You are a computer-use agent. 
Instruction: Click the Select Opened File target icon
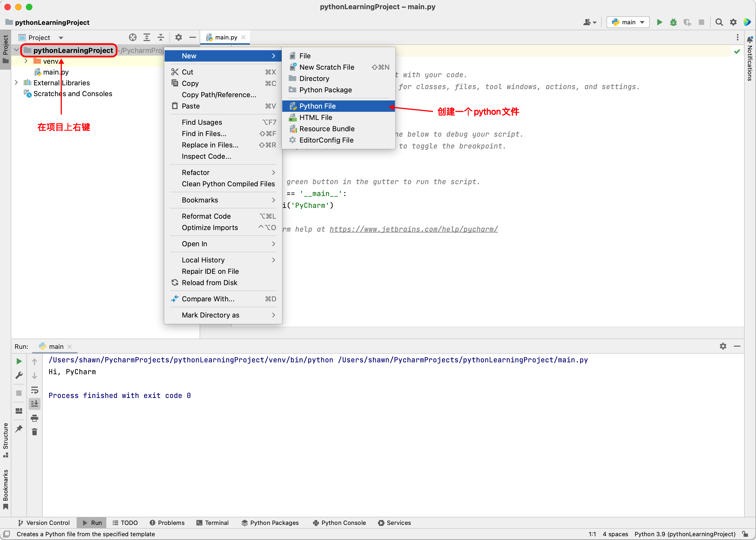point(132,37)
